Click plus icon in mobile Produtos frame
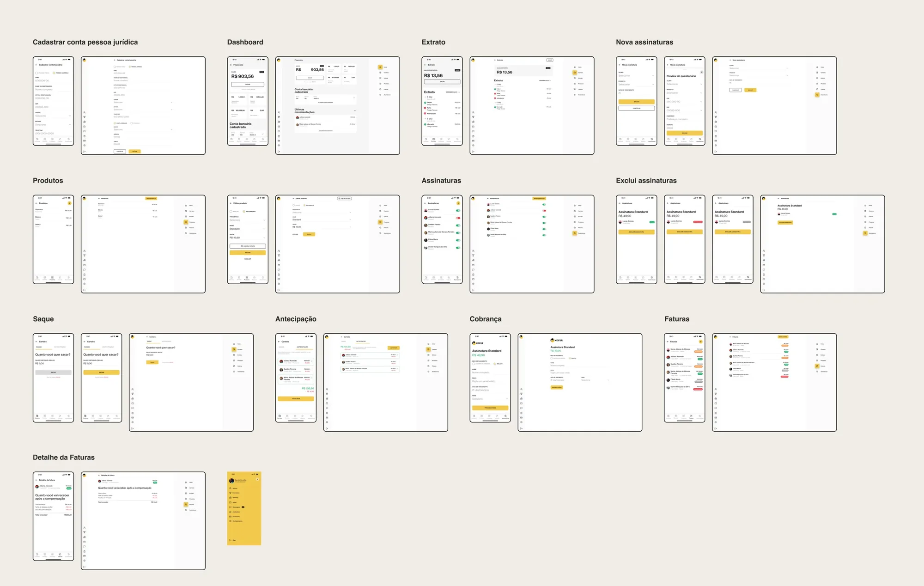 pos(70,203)
